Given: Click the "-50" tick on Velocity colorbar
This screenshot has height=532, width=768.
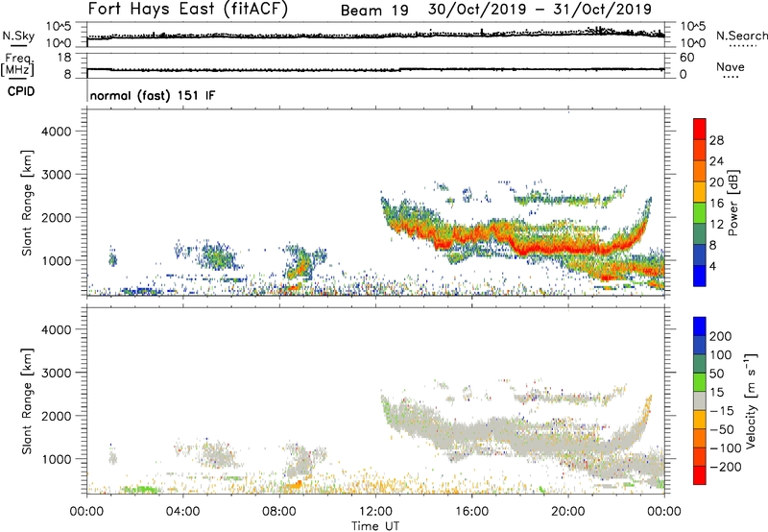Looking at the screenshot, I should (722, 429).
